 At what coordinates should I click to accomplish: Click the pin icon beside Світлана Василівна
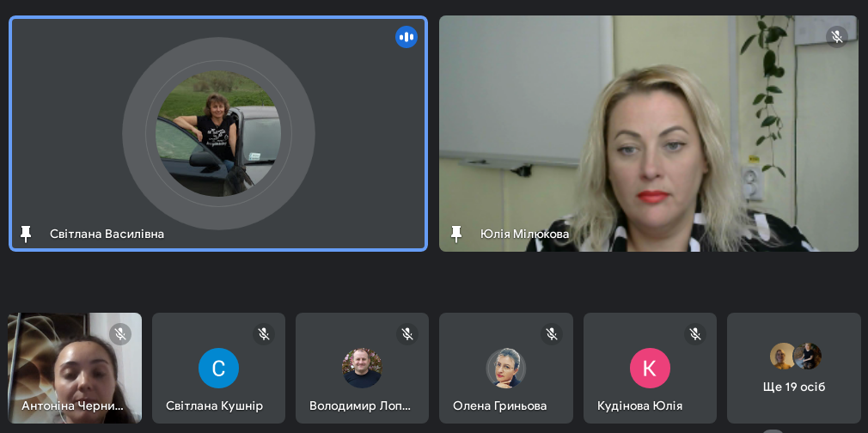(26, 234)
